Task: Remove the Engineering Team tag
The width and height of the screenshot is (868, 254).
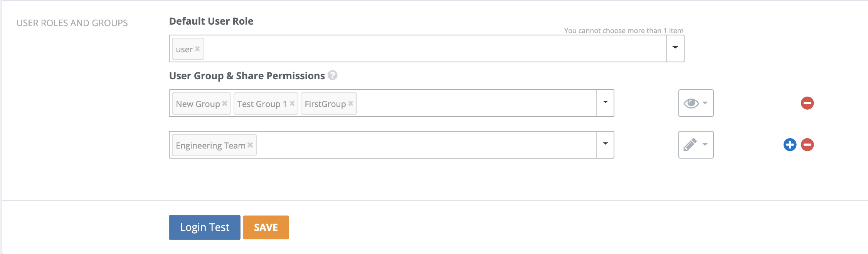Action: (250, 145)
